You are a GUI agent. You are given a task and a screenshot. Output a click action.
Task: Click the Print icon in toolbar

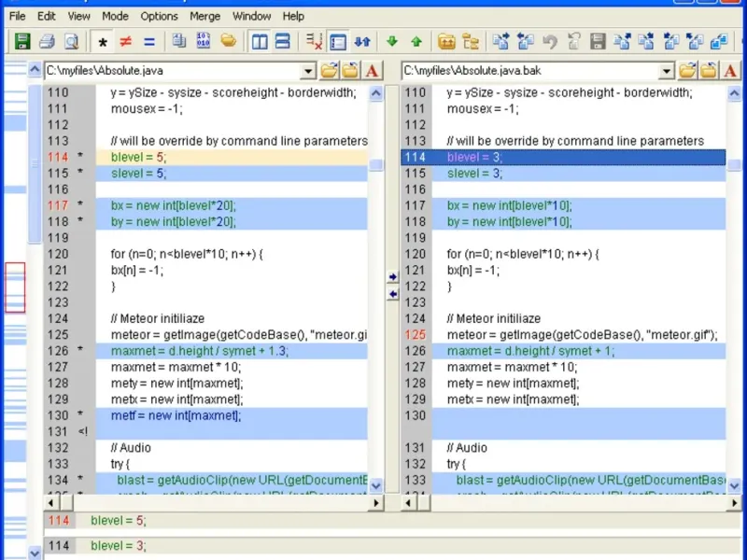click(46, 41)
